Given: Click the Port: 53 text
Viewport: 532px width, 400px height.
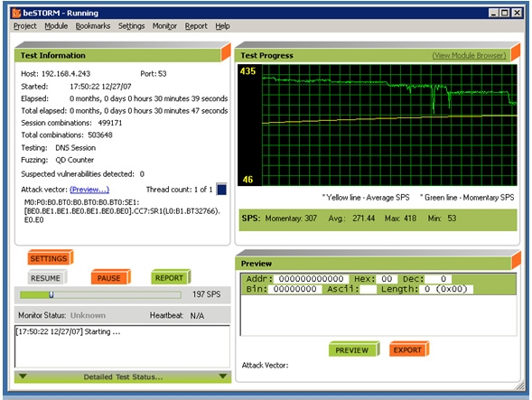Looking at the screenshot, I should tap(154, 74).
